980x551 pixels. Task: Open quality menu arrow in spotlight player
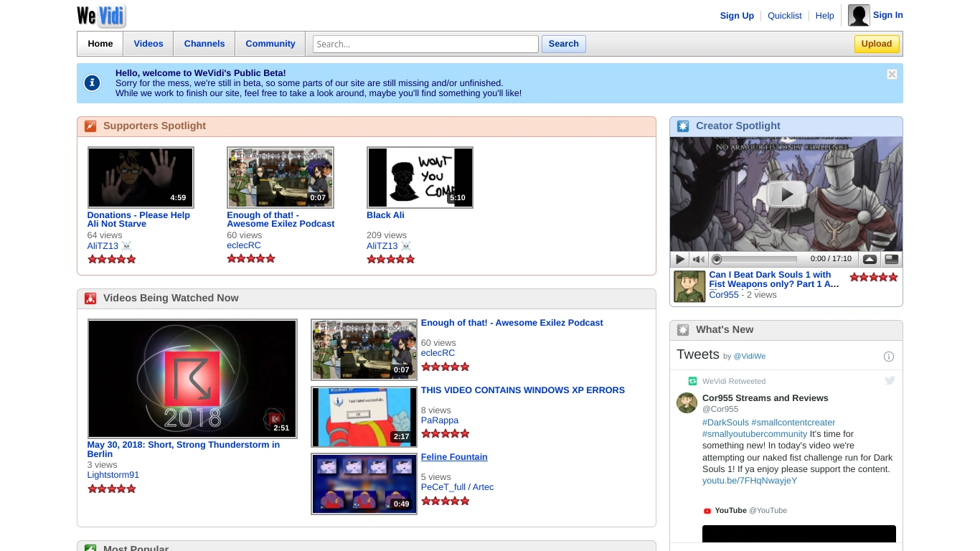tap(869, 259)
